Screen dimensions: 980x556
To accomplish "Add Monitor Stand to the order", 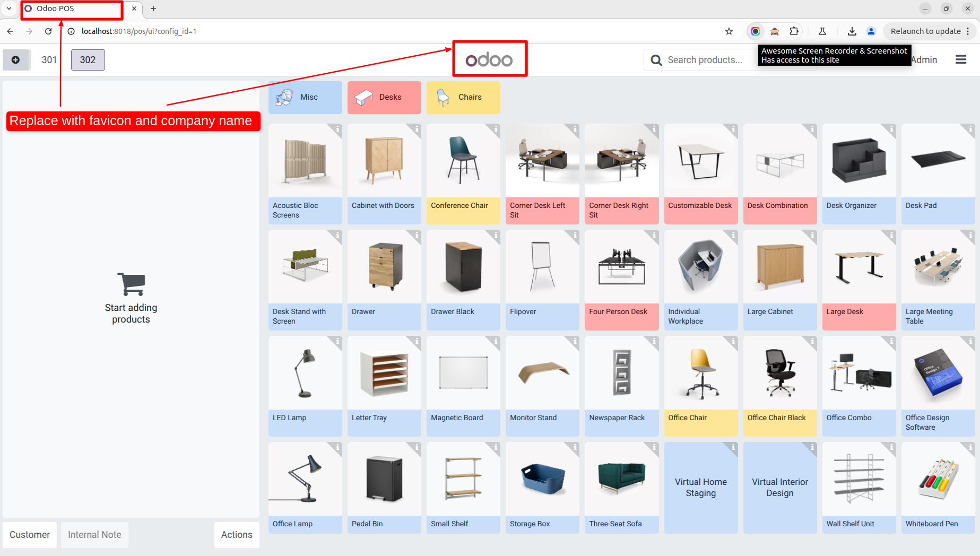I will tap(542, 386).
